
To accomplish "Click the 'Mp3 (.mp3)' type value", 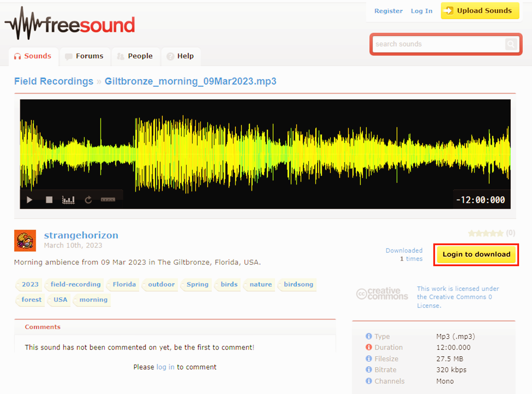I will point(455,337).
